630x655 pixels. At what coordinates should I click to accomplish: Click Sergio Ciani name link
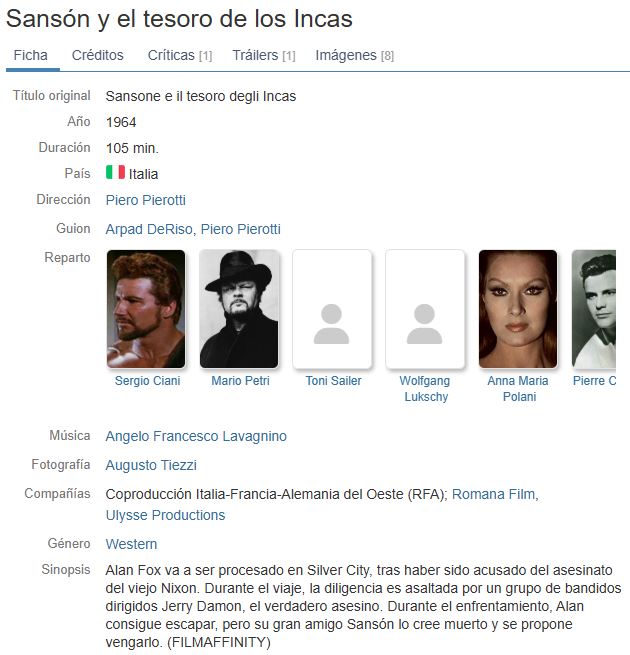(147, 381)
